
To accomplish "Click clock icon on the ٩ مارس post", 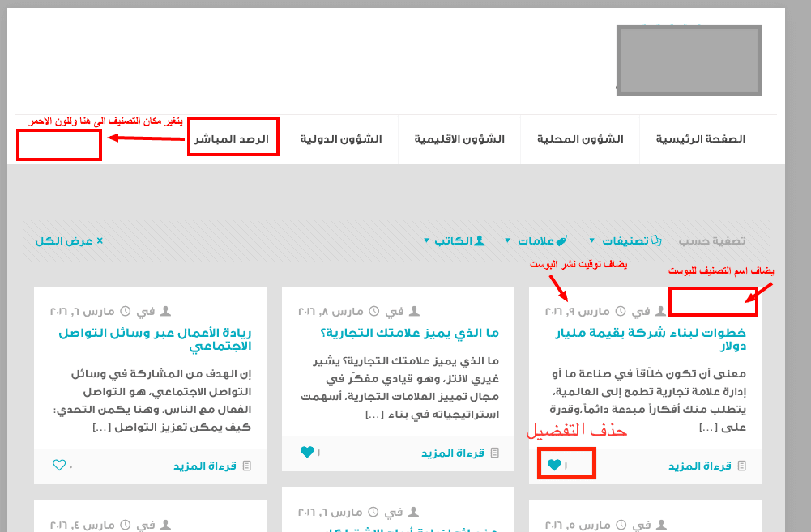I will coord(620,311).
